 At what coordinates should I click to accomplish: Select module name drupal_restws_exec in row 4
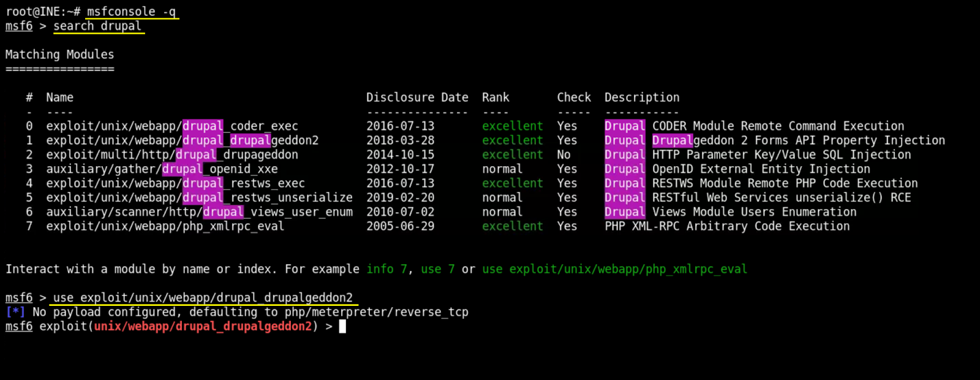click(176, 183)
